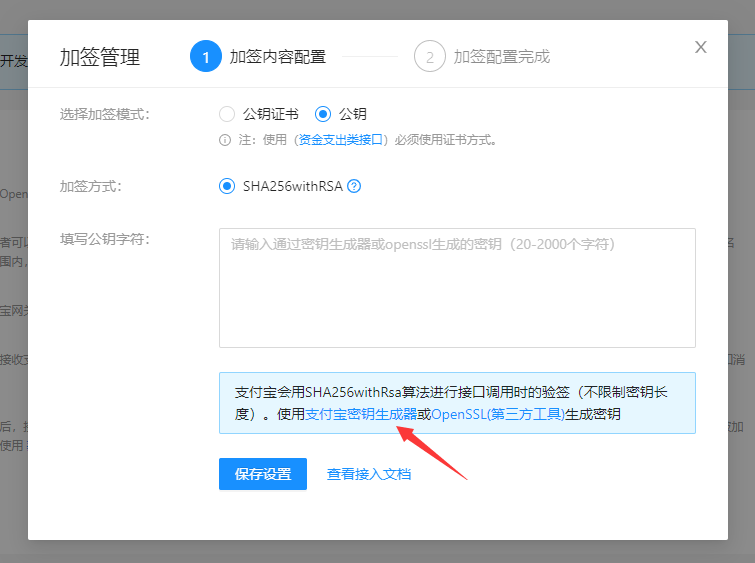This screenshot has height=563, width=755.
Task: Focus the 填写公钥字符 text area
Action: point(457,288)
